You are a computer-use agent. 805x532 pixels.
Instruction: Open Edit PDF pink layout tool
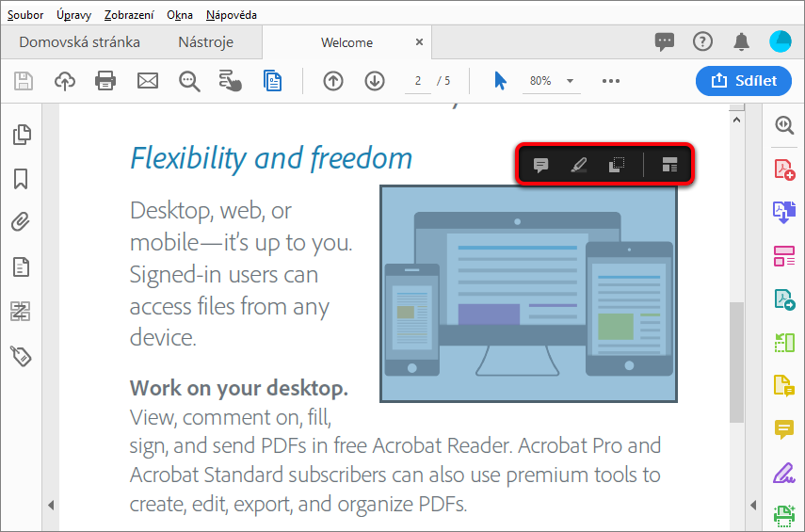pyautogui.click(x=784, y=256)
